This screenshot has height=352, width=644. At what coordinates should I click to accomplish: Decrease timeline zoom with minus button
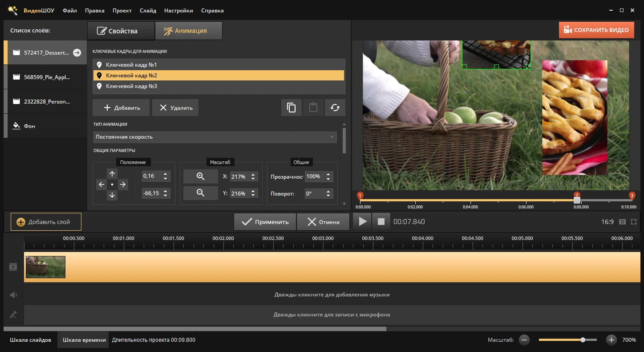pyautogui.click(x=524, y=340)
